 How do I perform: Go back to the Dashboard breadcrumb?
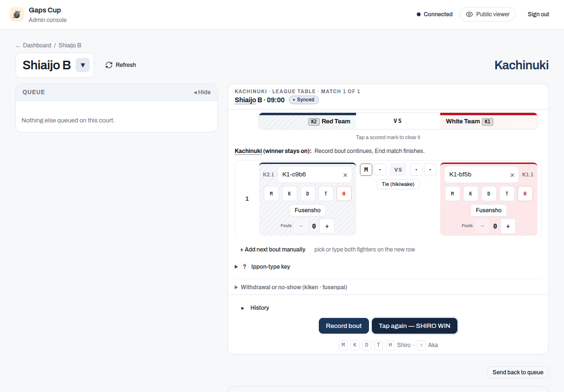coord(37,45)
